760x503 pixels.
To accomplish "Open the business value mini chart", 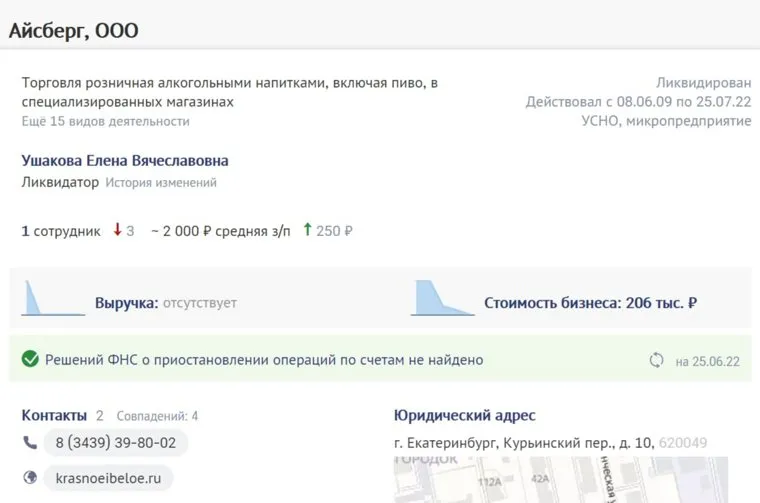I will (441, 299).
